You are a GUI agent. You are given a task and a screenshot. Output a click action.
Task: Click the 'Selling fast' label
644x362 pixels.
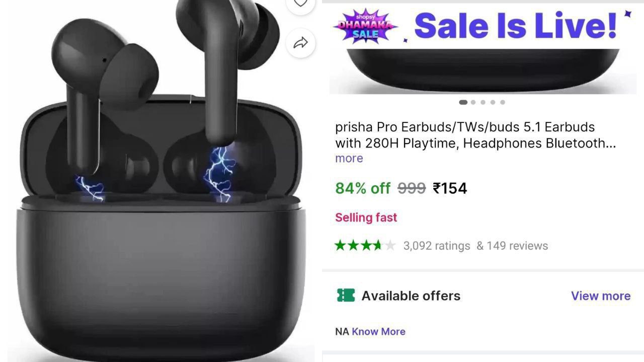[x=366, y=218]
